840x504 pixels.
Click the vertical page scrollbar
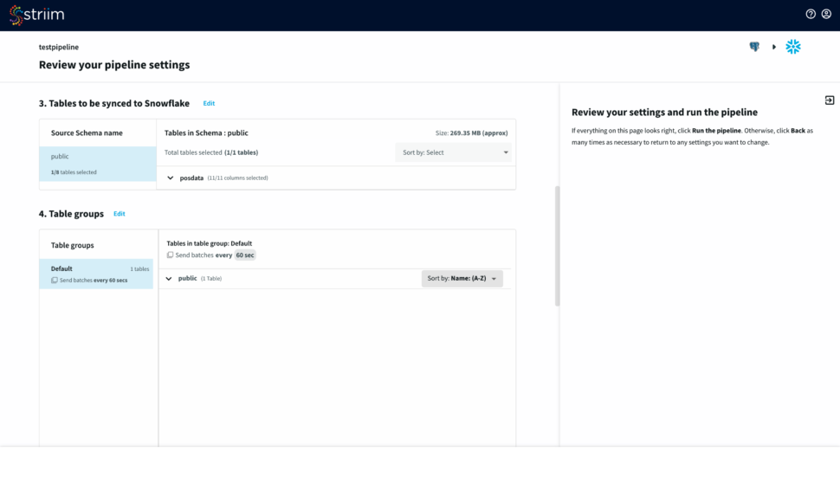pyautogui.click(x=557, y=245)
